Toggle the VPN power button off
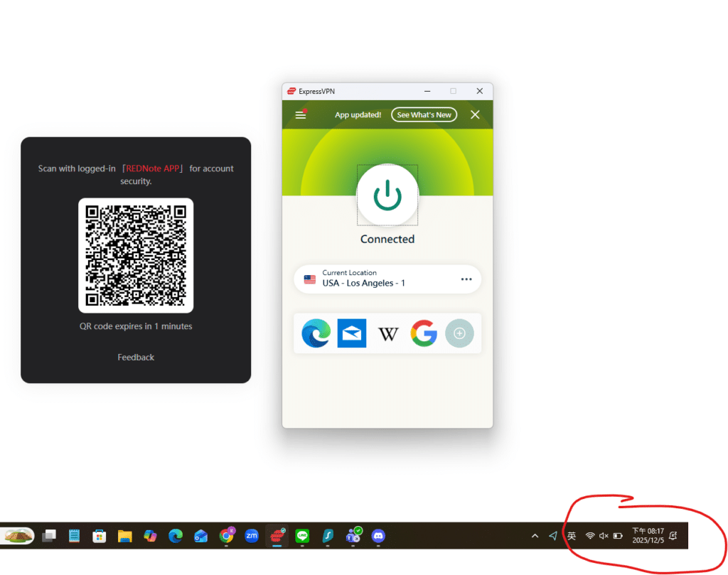Image resolution: width=728 pixels, height=575 pixels. 387,195
